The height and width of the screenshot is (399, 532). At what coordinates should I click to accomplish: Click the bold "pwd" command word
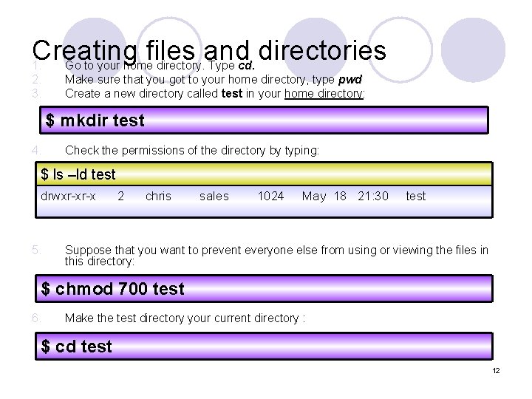pos(349,79)
